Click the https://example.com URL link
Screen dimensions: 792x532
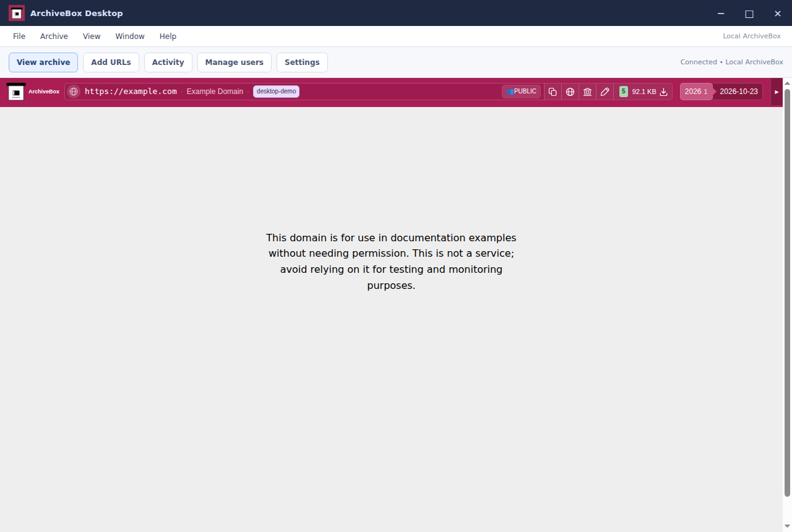pyautogui.click(x=131, y=92)
